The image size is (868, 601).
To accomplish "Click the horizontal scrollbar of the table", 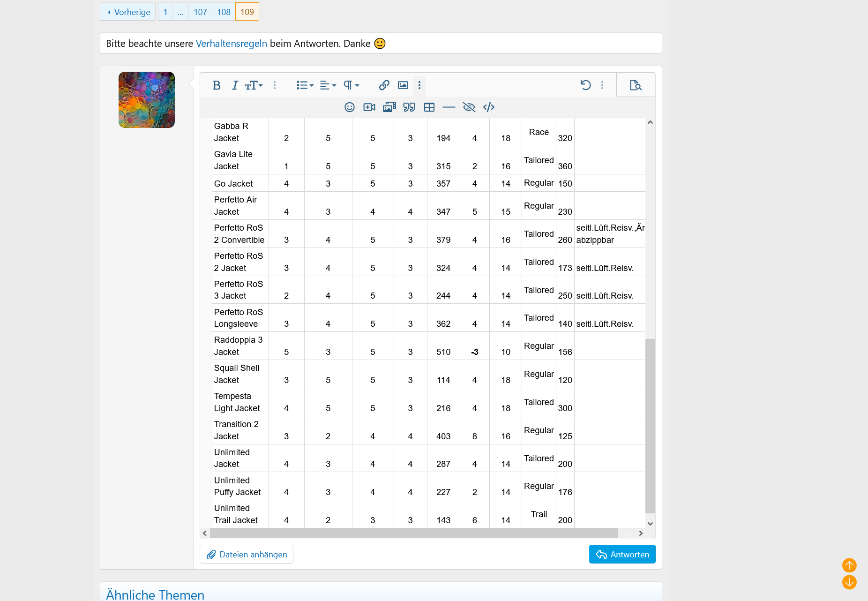I will (413, 533).
